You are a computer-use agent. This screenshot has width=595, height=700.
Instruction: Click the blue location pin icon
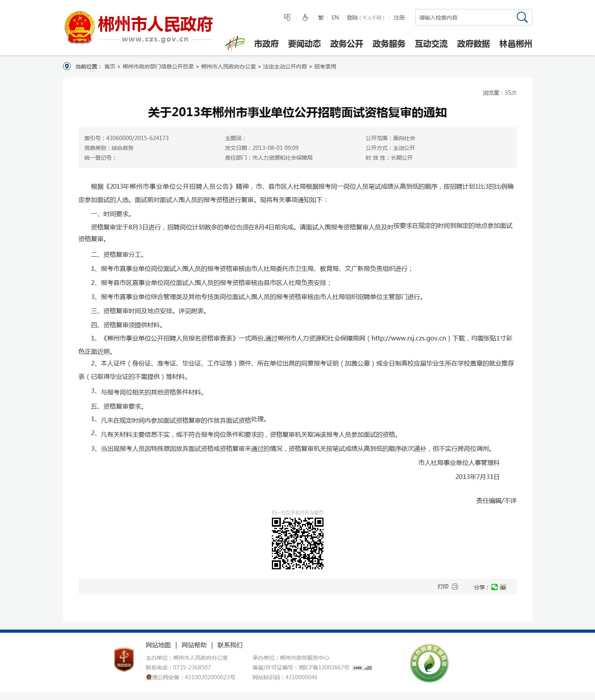(x=67, y=66)
